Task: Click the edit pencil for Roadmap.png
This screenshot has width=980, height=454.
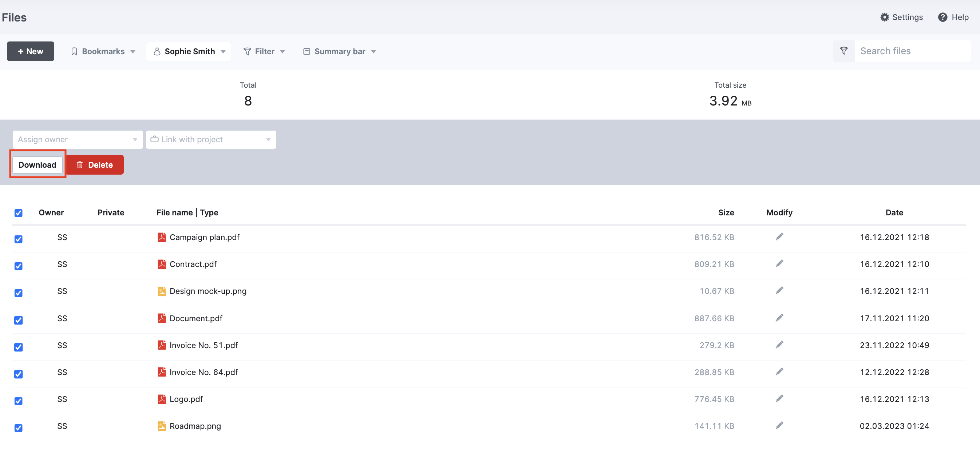Action: click(x=779, y=426)
